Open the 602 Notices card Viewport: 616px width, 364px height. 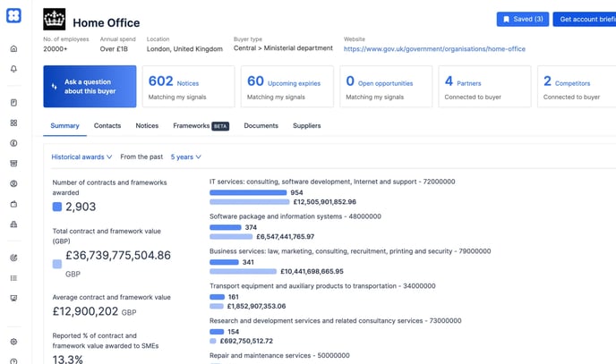point(189,86)
